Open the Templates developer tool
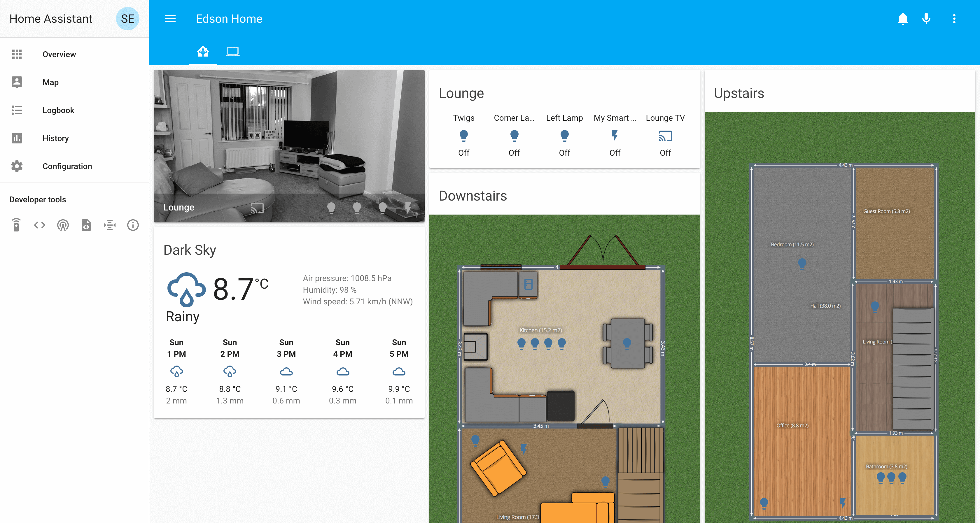 86,225
